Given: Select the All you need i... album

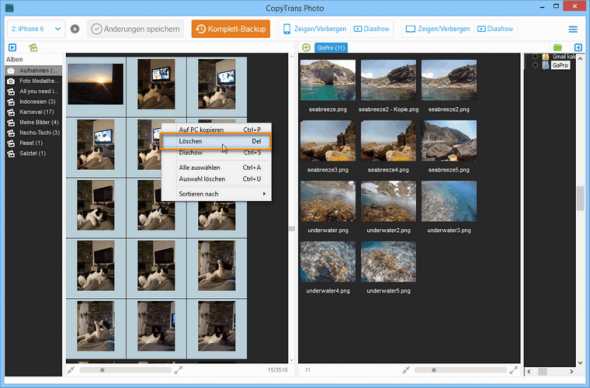Looking at the screenshot, I should [33, 91].
